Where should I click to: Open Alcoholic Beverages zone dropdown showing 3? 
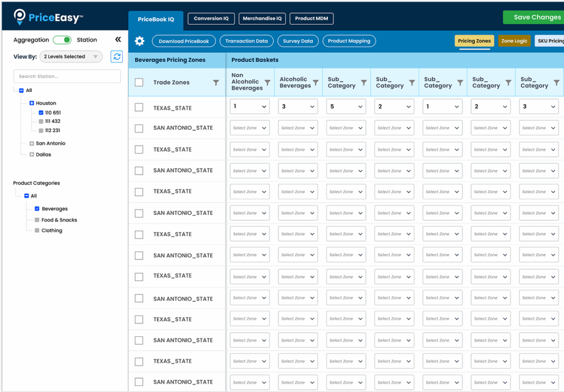point(298,106)
